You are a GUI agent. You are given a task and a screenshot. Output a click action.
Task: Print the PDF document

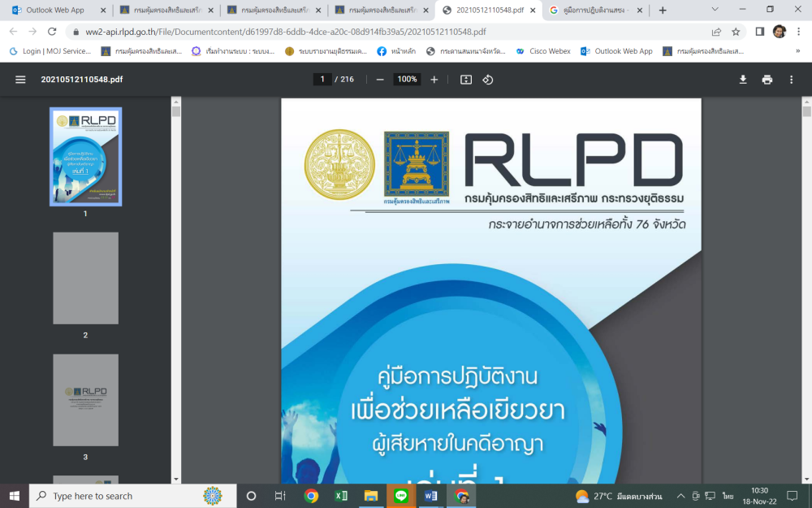tap(767, 80)
